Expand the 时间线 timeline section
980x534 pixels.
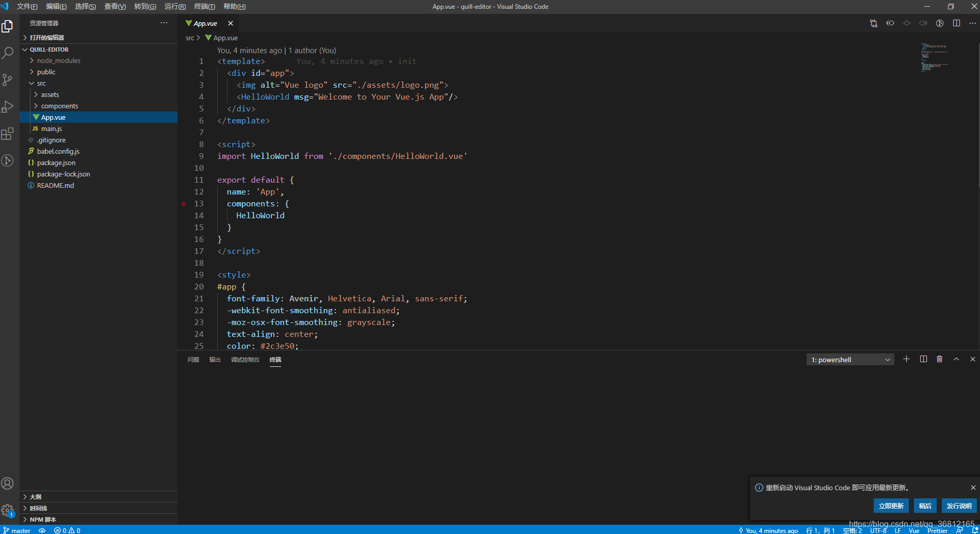(x=99, y=508)
